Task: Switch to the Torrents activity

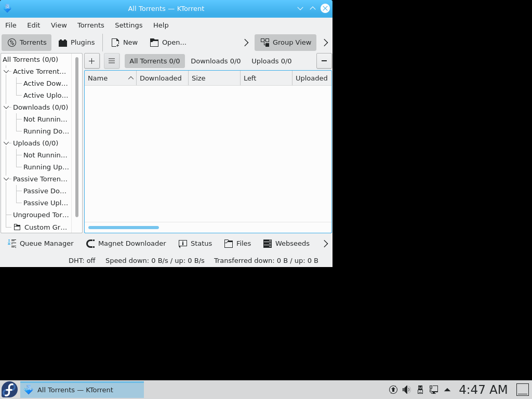Action: click(26, 43)
